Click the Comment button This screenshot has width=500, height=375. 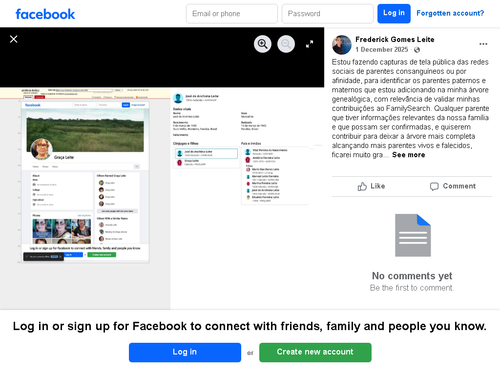point(453,186)
